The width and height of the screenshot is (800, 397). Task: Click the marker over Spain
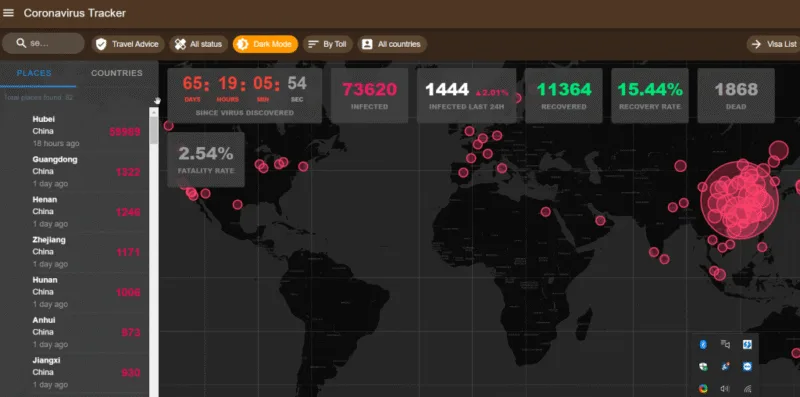[x=463, y=172]
